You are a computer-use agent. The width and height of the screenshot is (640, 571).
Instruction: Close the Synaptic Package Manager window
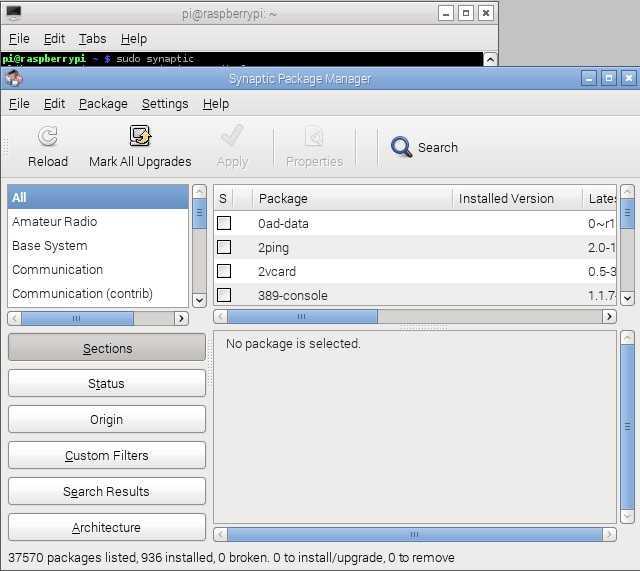[x=629, y=78]
